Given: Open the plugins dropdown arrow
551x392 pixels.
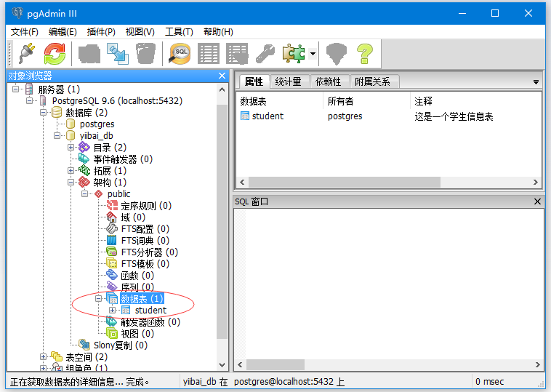Looking at the screenshot, I should coord(313,54).
